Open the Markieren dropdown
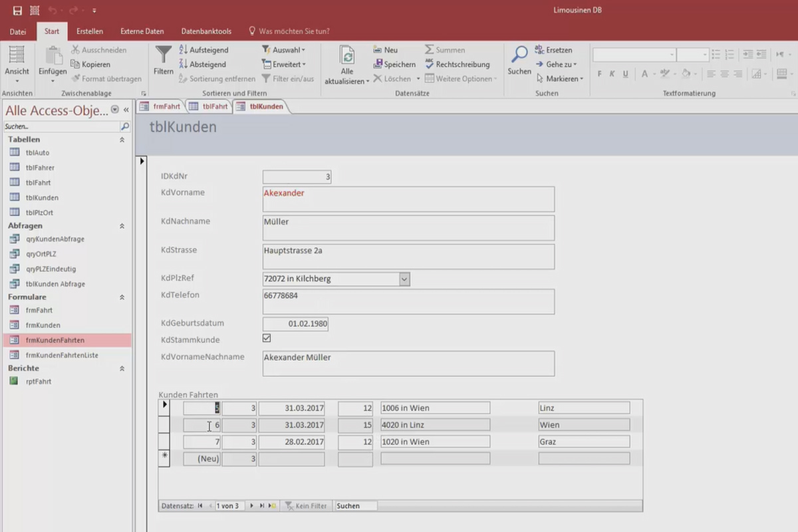Viewport: 798px width, 532px height. pos(559,78)
